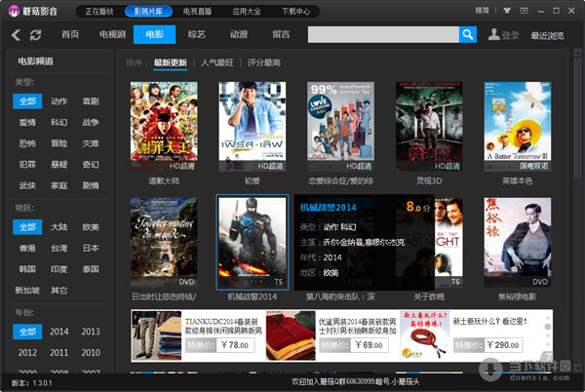This screenshot has height=392, width=585.
Task: Go to 首页 in navigation bar
Action: pyautogui.click(x=70, y=35)
